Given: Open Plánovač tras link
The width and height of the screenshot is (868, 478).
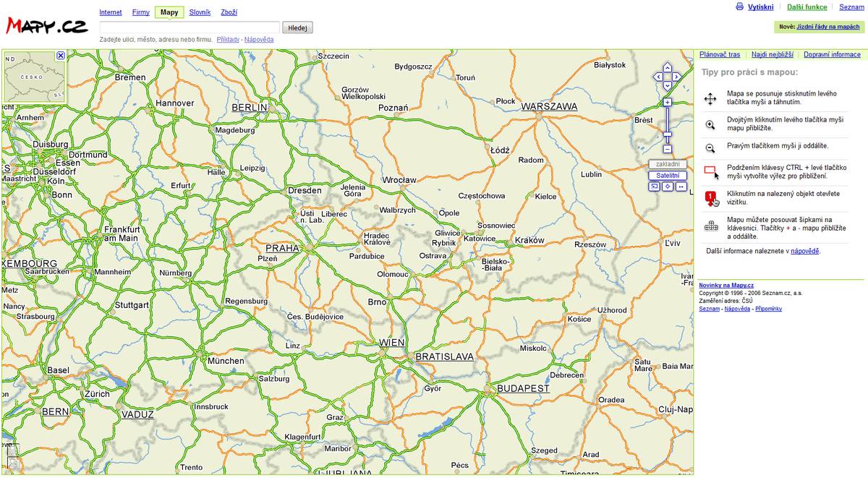Looking at the screenshot, I should point(720,54).
